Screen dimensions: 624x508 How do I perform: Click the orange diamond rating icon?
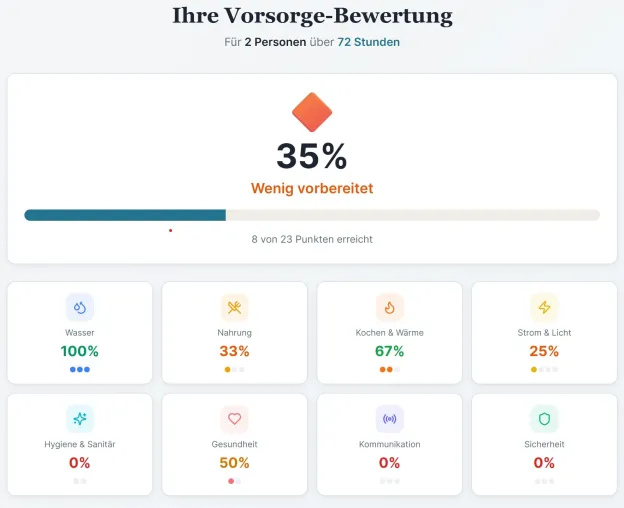click(x=312, y=112)
